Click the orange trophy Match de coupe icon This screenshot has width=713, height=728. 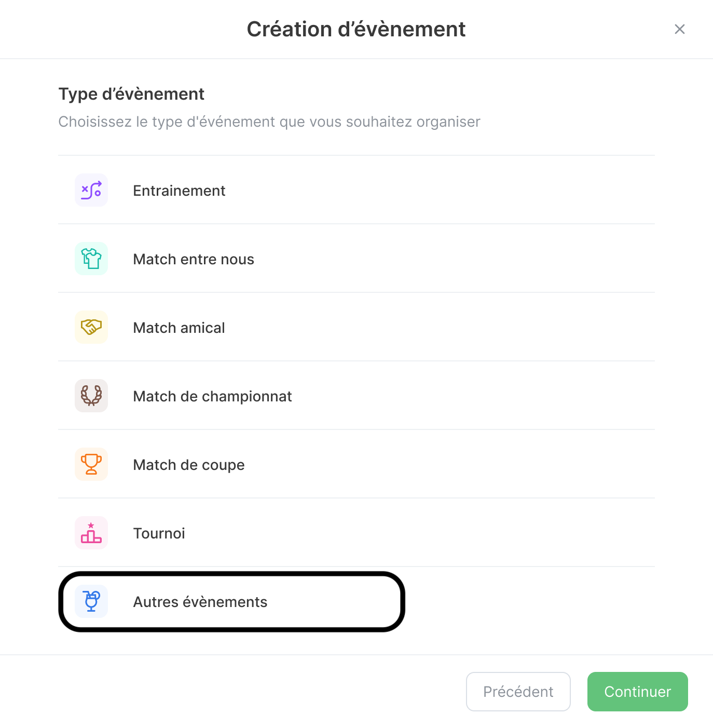pos(91,464)
